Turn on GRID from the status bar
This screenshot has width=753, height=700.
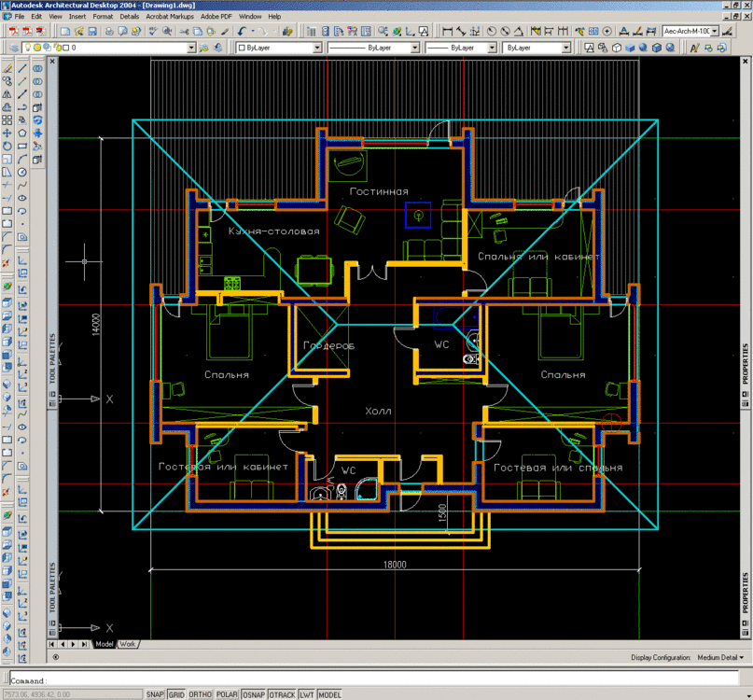175,694
